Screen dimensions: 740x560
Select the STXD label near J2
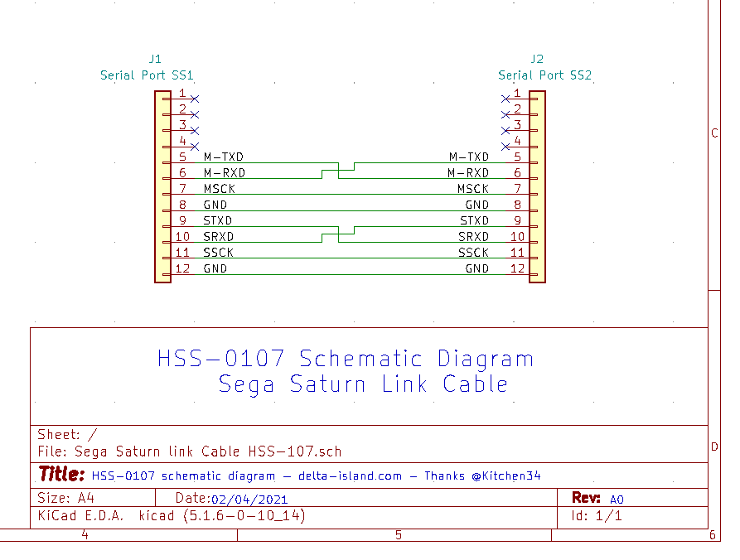tap(475, 220)
